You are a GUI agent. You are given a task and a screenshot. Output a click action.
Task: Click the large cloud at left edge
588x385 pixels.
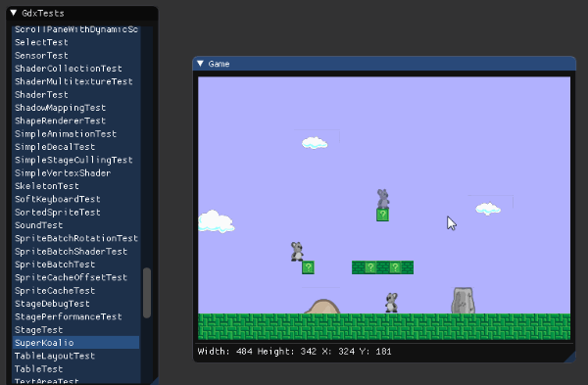(x=216, y=221)
